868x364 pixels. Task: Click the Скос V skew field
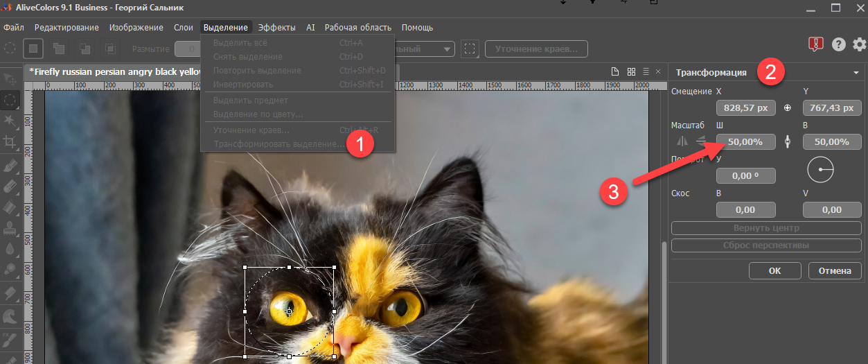(x=832, y=209)
